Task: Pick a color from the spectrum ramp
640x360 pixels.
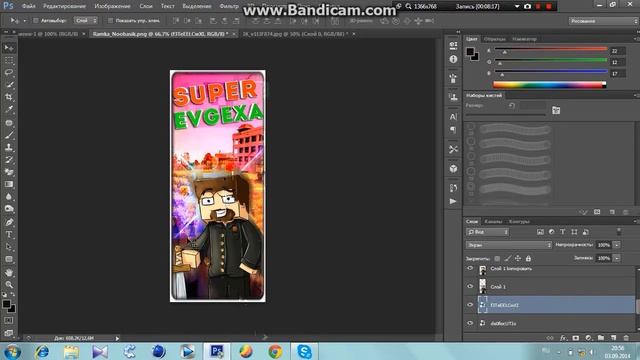Action: (x=549, y=85)
